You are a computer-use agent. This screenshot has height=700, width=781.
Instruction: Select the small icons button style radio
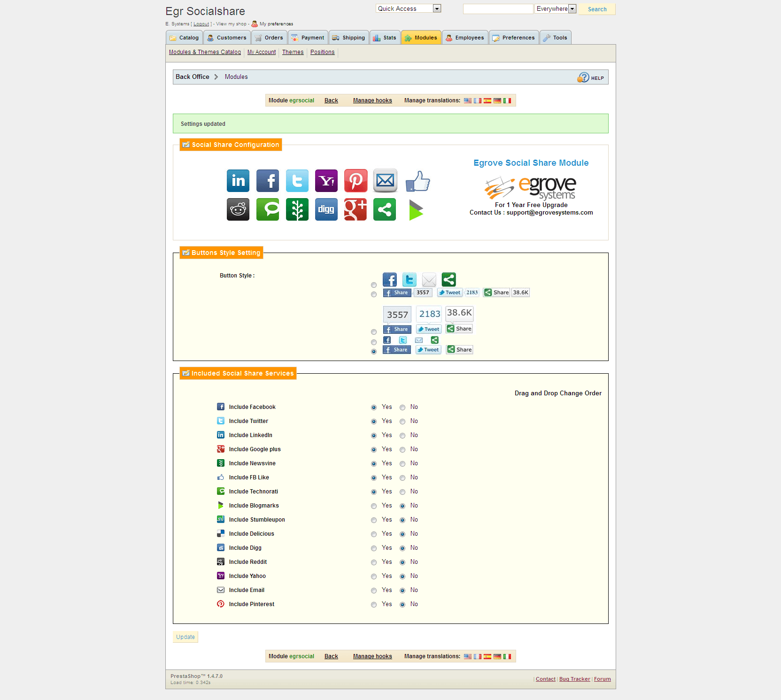(x=374, y=342)
